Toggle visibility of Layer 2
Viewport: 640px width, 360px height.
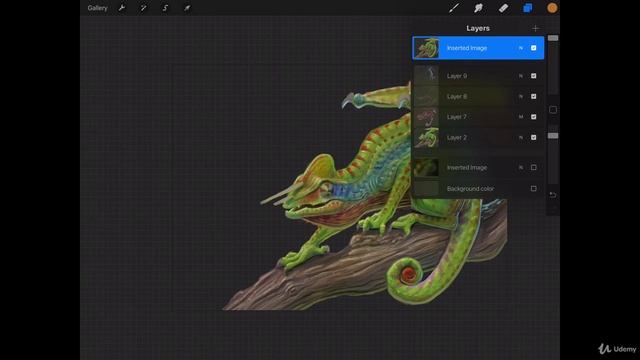[x=533, y=137]
